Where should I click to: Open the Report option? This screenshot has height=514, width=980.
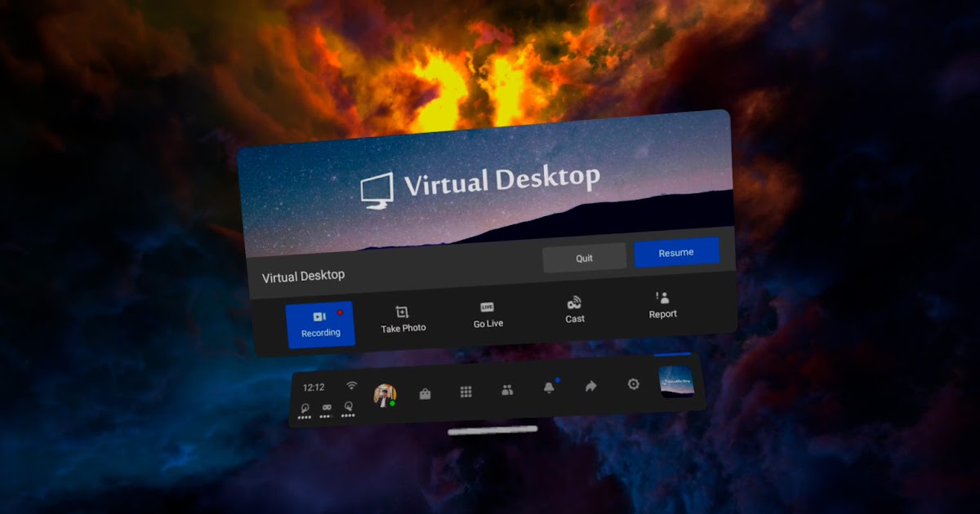(x=662, y=305)
